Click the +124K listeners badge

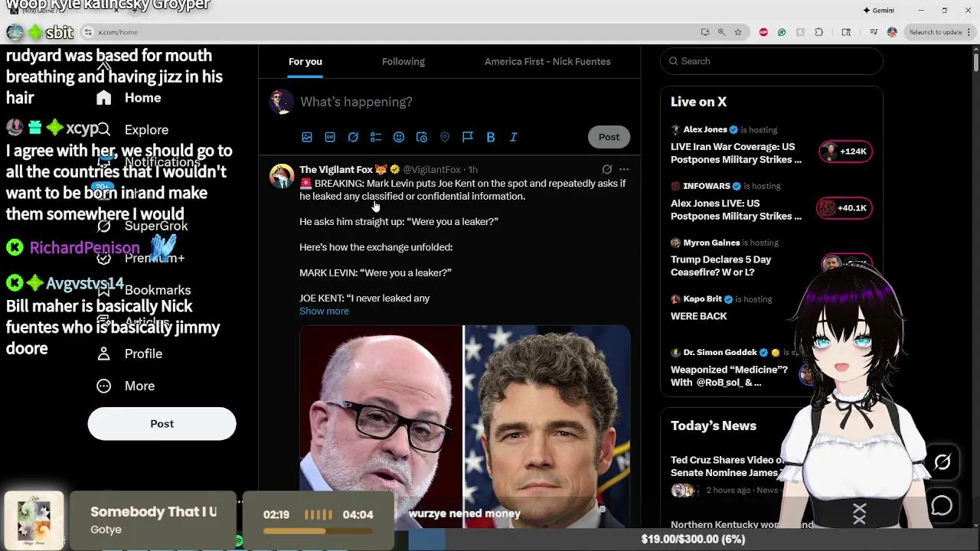[x=845, y=152]
